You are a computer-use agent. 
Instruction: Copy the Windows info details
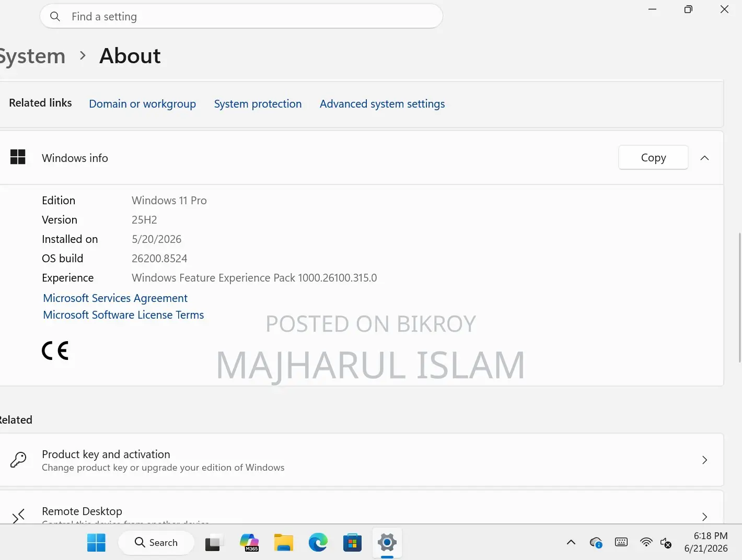click(653, 157)
